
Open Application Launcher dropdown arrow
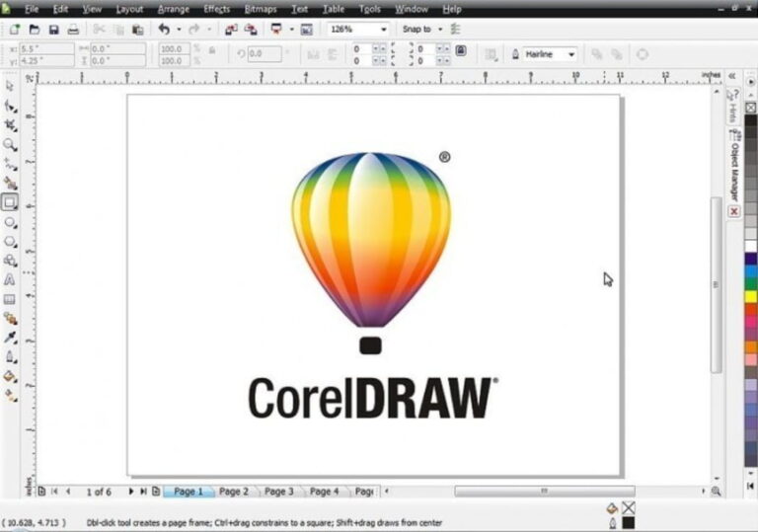tap(291, 30)
